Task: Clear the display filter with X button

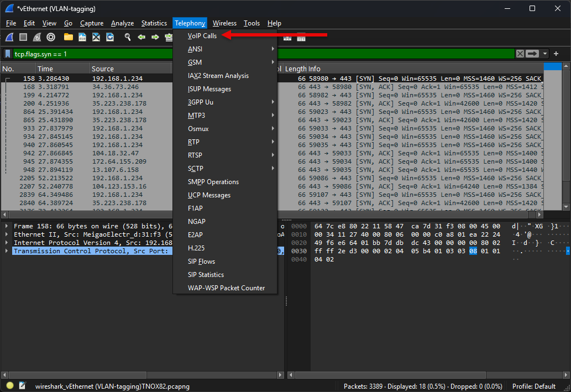Action: point(520,54)
